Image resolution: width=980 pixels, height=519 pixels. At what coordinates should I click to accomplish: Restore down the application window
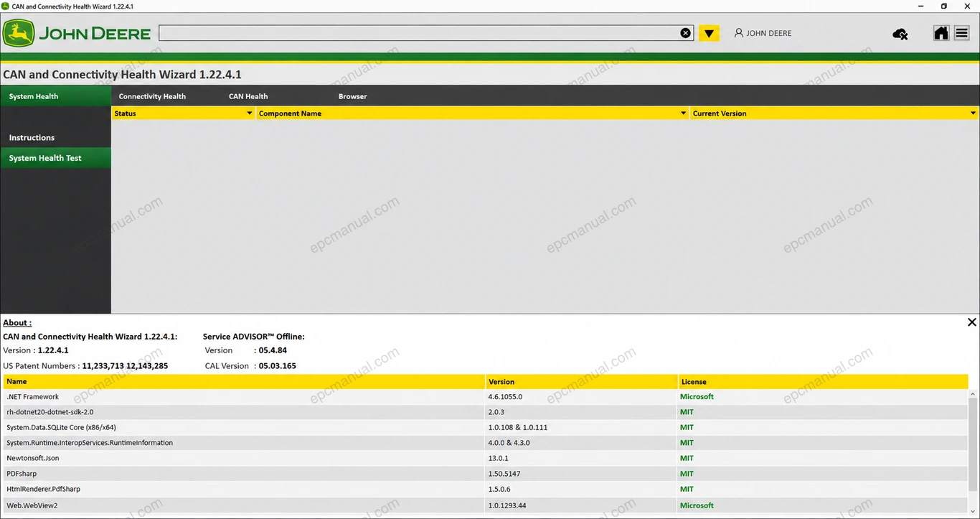[944, 6]
